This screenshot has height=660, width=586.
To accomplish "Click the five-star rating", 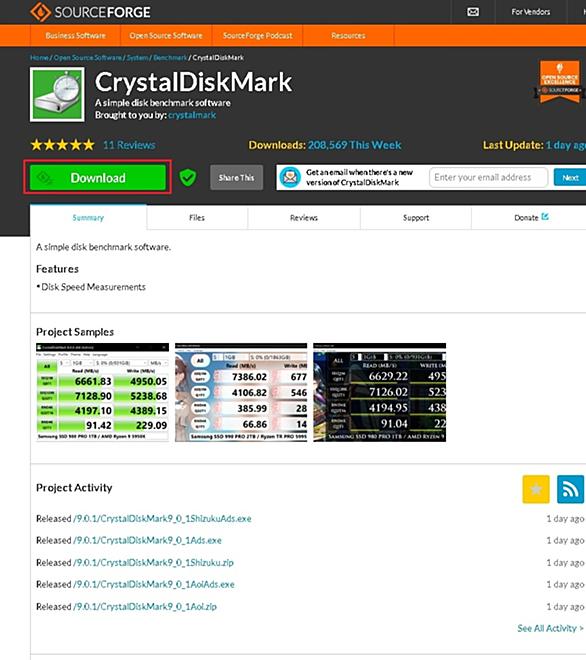I will tap(62, 145).
